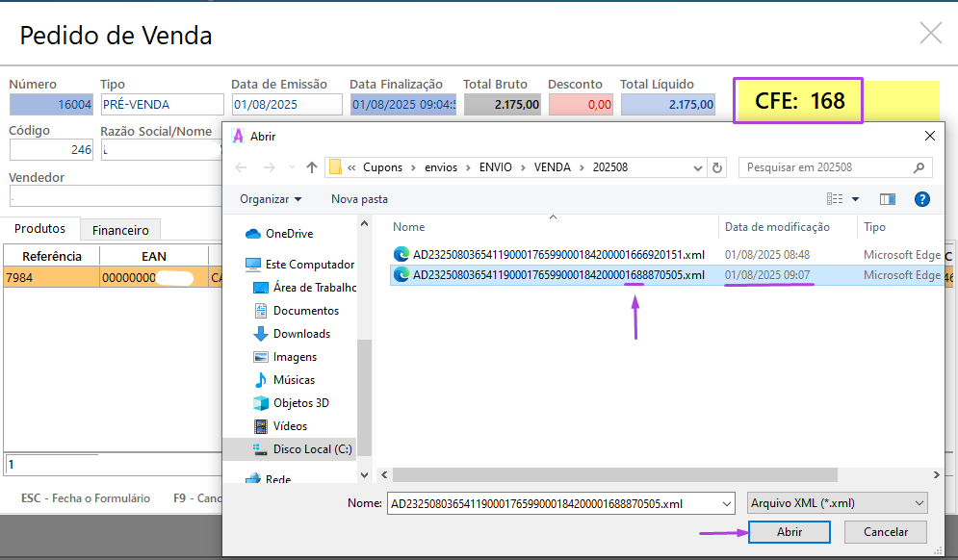Click Nova pasta to create folder
The image size is (958, 560).
(x=359, y=199)
